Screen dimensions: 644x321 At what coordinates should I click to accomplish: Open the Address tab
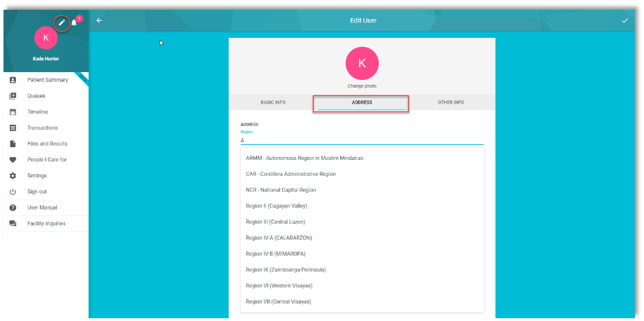[361, 102]
